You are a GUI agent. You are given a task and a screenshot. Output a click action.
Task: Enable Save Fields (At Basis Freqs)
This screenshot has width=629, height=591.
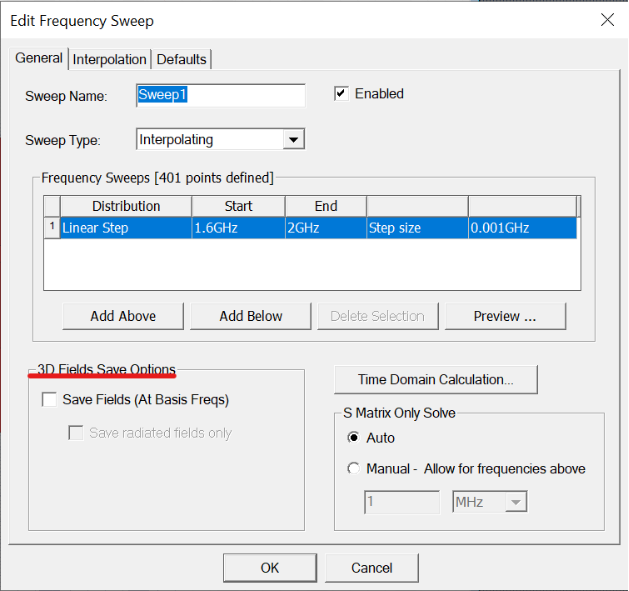pos(49,400)
